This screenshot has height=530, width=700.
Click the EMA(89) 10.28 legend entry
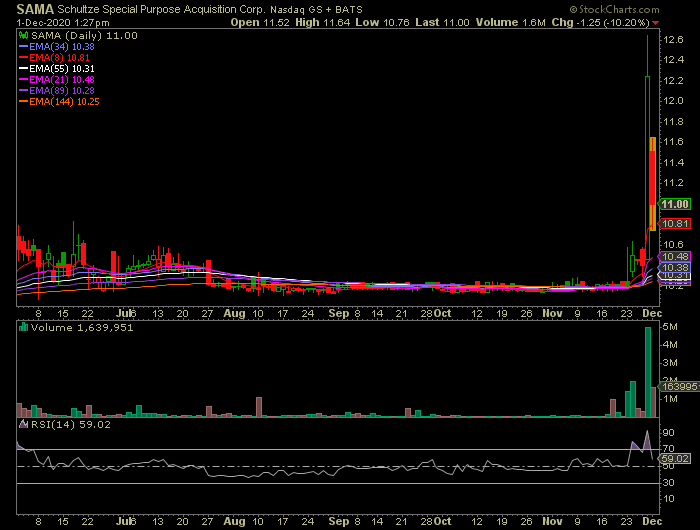click(x=62, y=91)
